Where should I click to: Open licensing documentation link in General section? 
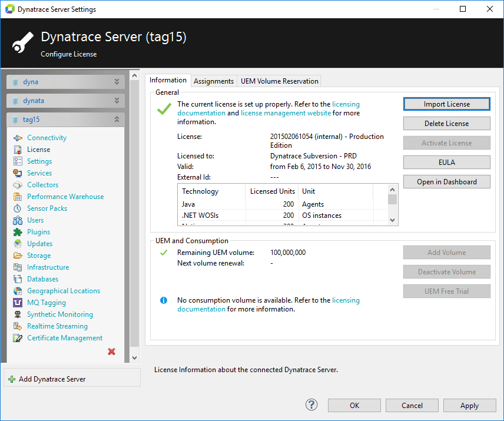(268, 109)
